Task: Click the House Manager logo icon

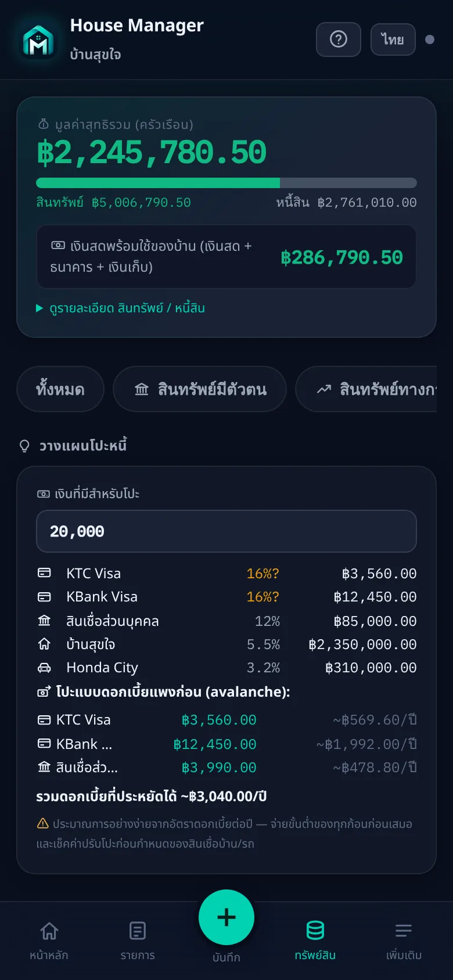Action: [38, 40]
